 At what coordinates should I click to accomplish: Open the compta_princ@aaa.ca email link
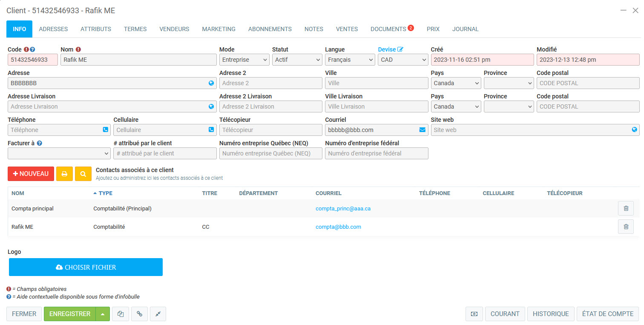343,209
